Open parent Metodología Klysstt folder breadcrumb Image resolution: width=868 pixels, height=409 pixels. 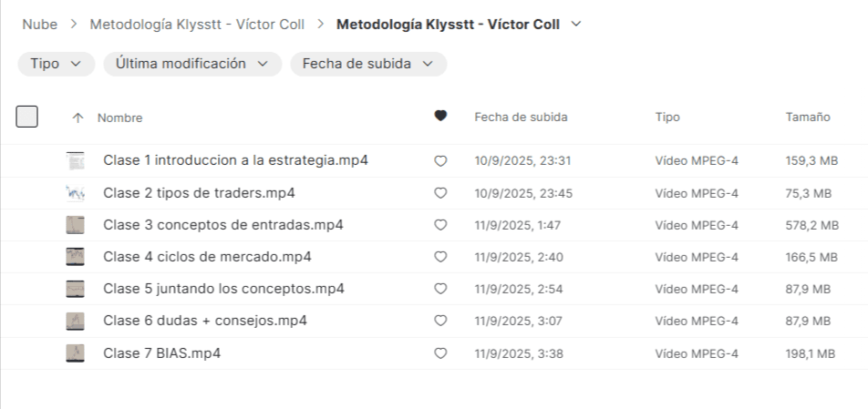(197, 25)
